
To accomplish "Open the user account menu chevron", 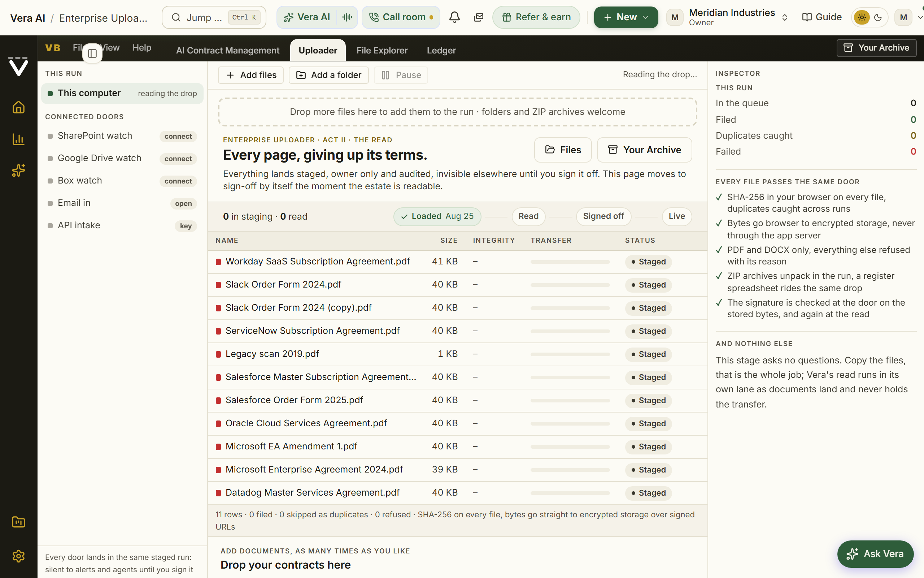I will pos(920,17).
